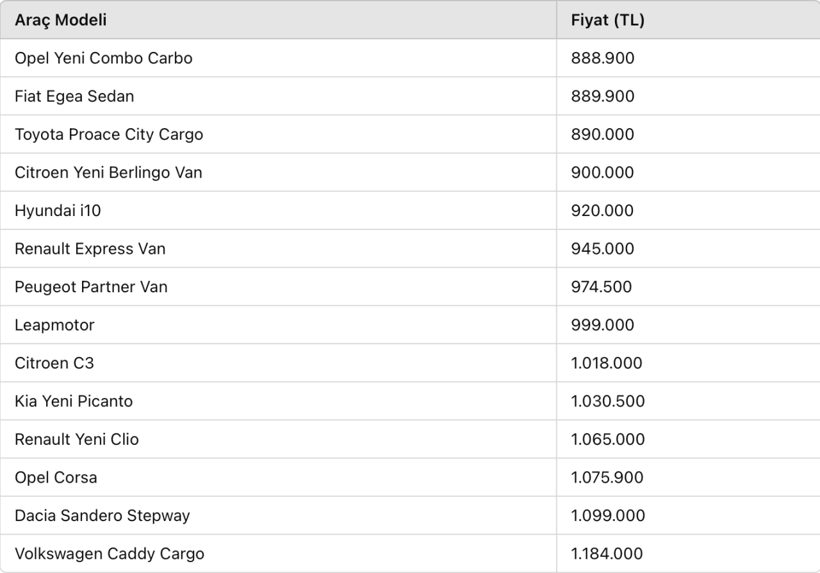Click the "Fiyat (TL)" column header
Image resolution: width=820 pixels, height=573 pixels.
(607, 20)
